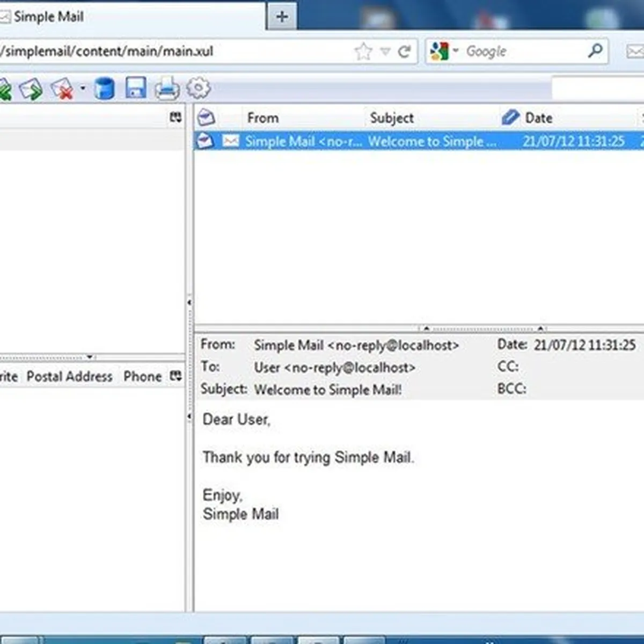Click the read-status envelope column header icon
This screenshot has width=644, height=644.
206,118
